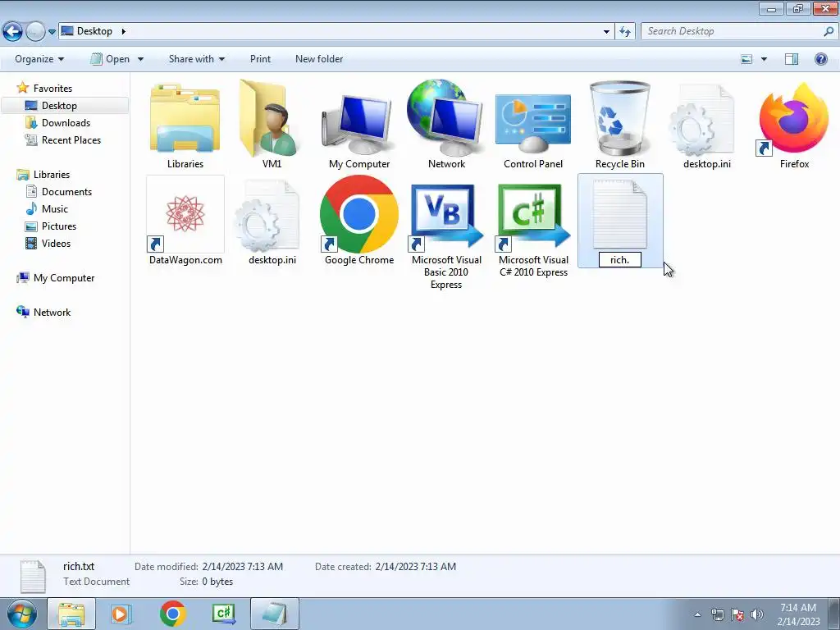Open the recent pages dropdown arrow
The width and height of the screenshot is (840, 630).
(52, 32)
